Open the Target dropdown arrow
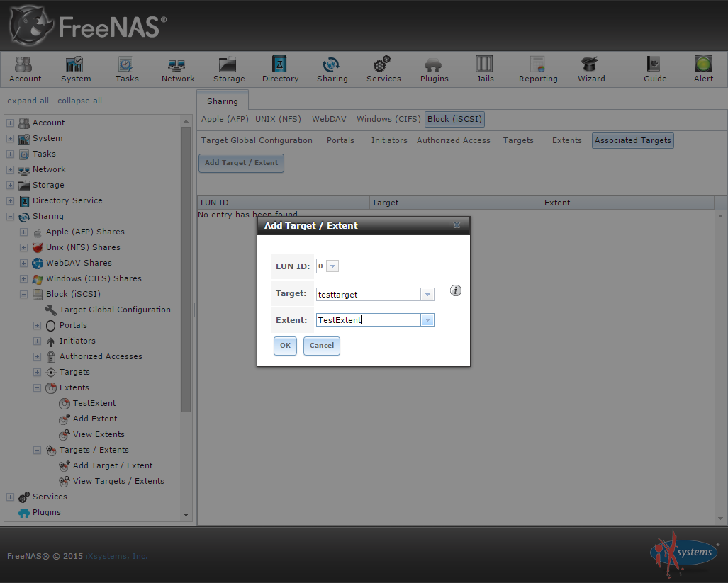 tap(427, 294)
